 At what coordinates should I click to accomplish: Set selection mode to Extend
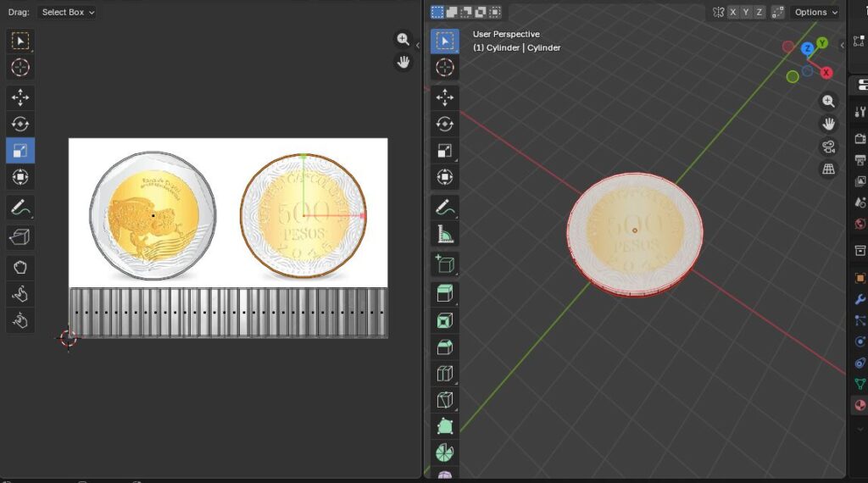click(x=452, y=12)
